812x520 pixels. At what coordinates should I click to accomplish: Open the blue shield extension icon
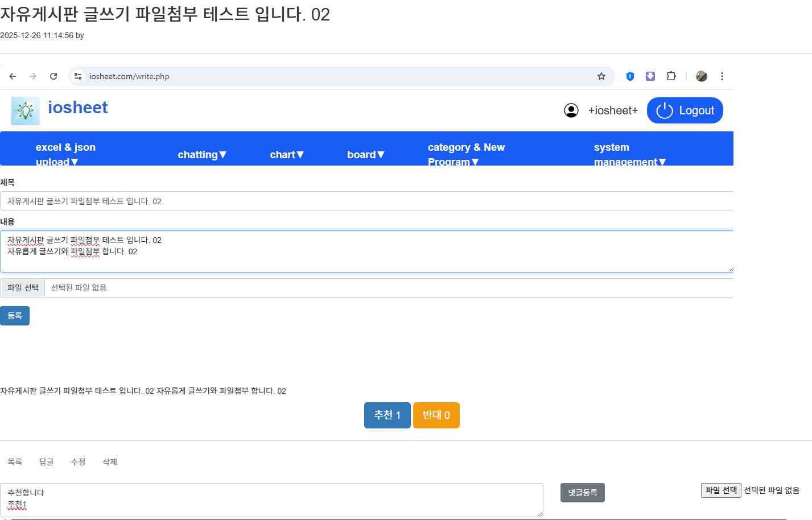[630, 76]
